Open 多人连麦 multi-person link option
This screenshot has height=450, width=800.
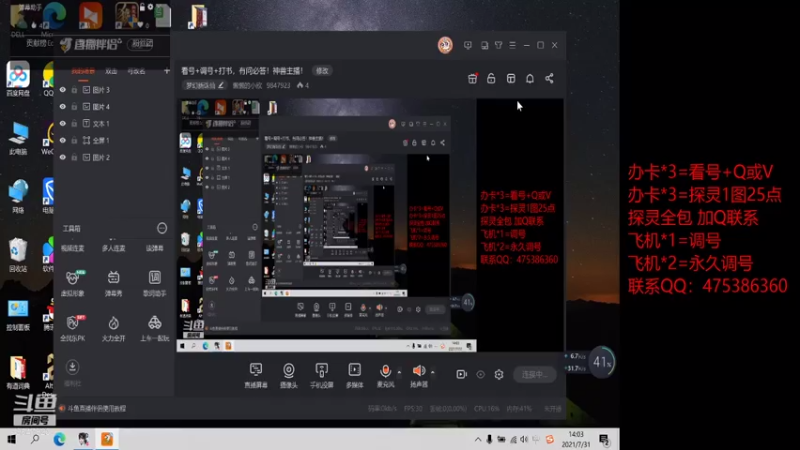(x=113, y=248)
